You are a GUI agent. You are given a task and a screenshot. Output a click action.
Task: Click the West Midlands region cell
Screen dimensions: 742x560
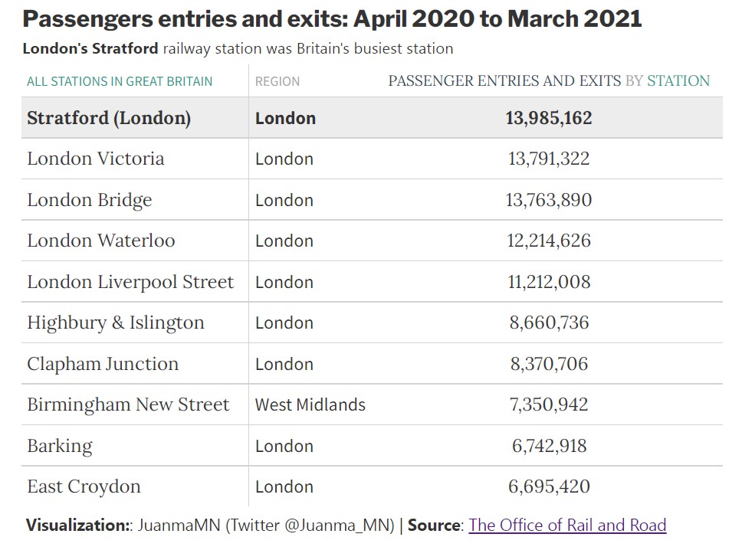310,404
